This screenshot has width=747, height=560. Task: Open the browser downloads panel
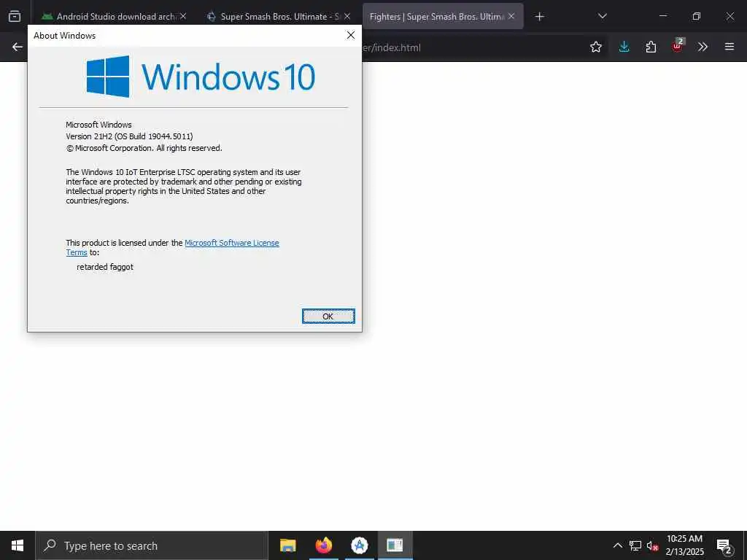(x=624, y=47)
